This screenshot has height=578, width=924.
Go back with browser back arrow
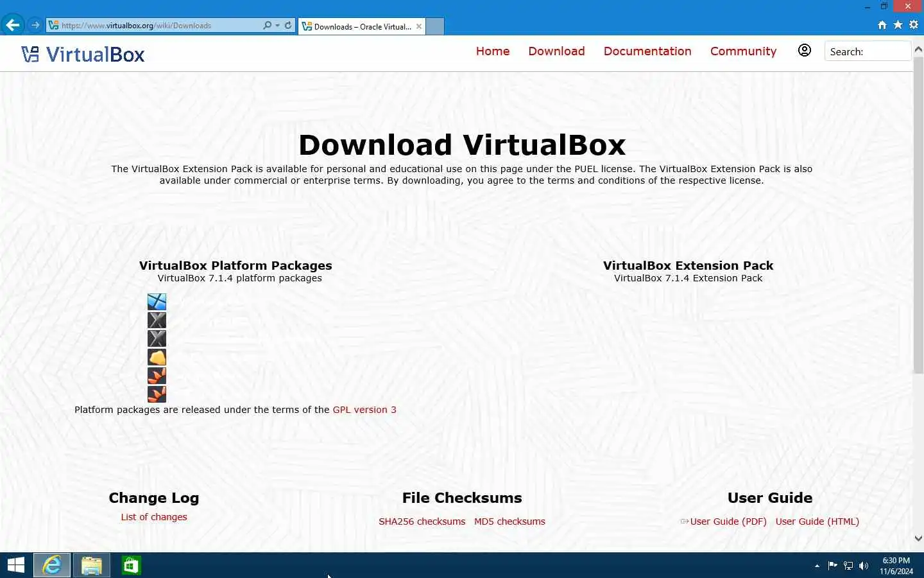click(12, 25)
